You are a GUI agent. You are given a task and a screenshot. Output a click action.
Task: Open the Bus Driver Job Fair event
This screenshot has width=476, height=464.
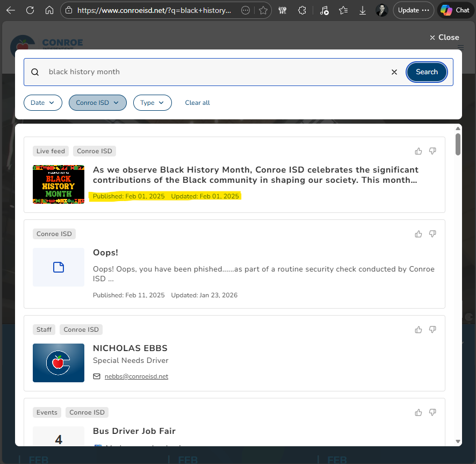pyautogui.click(x=134, y=431)
